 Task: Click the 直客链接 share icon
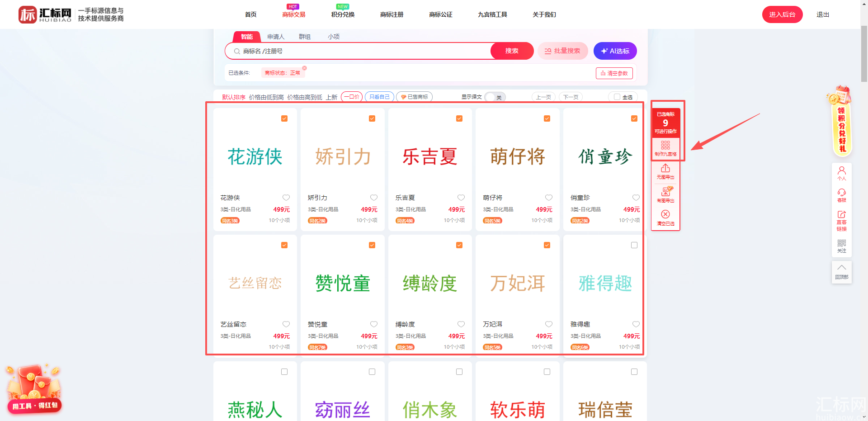pos(841,215)
